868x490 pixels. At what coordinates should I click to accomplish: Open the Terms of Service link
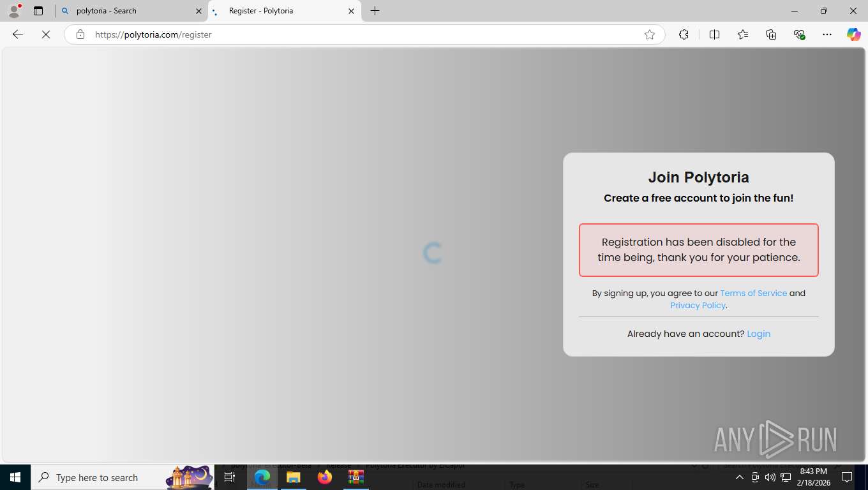[x=754, y=293]
